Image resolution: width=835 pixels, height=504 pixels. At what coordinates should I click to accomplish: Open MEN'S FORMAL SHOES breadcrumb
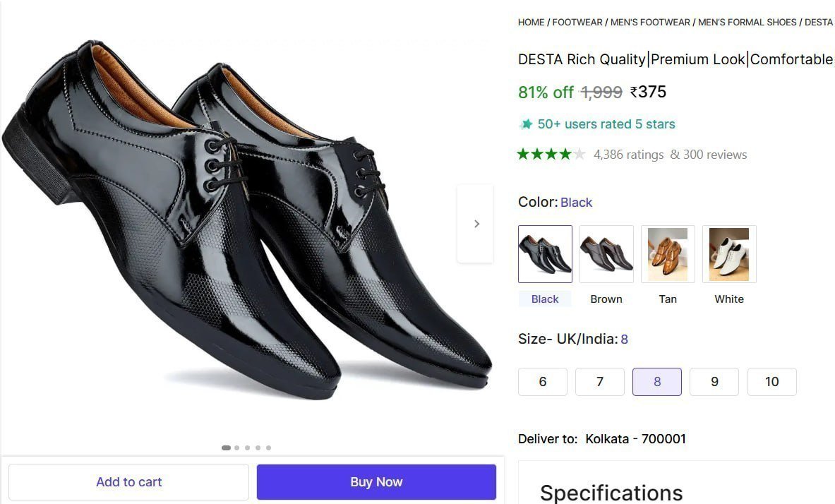(747, 23)
